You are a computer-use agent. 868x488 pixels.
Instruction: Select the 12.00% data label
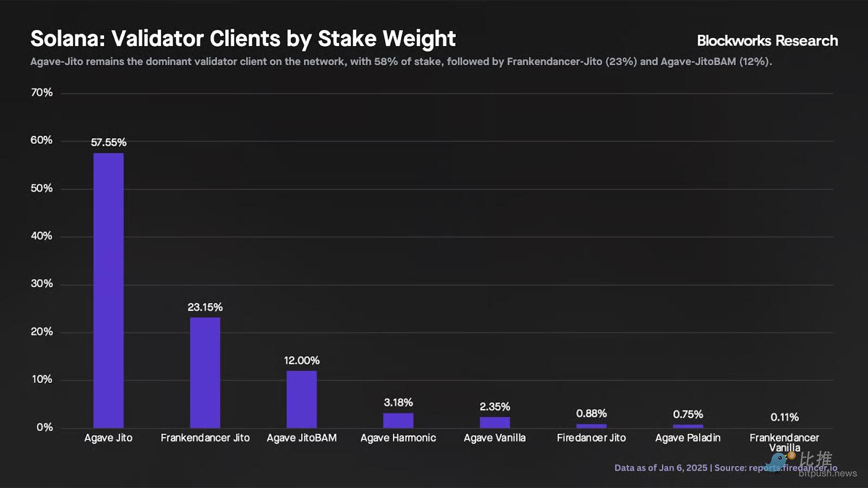point(302,361)
